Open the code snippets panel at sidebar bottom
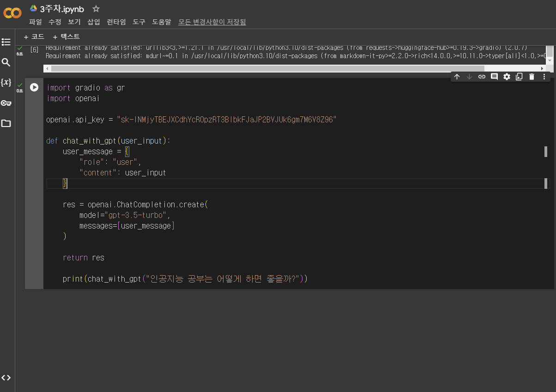Image resolution: width=556 pixels, height=392 pixels. [x=6, y=378]
